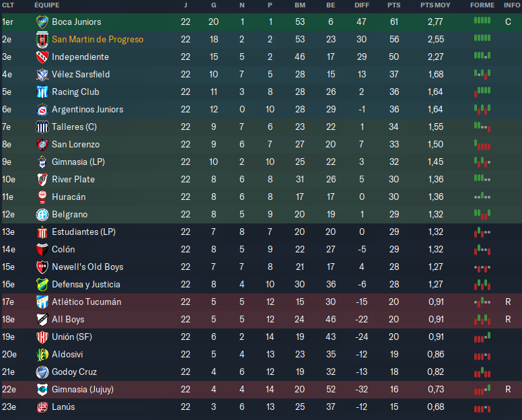This screenshot has height=420, width=522.
Task: Click the R info marker for All Boys
Action: (x=508, y=320)
